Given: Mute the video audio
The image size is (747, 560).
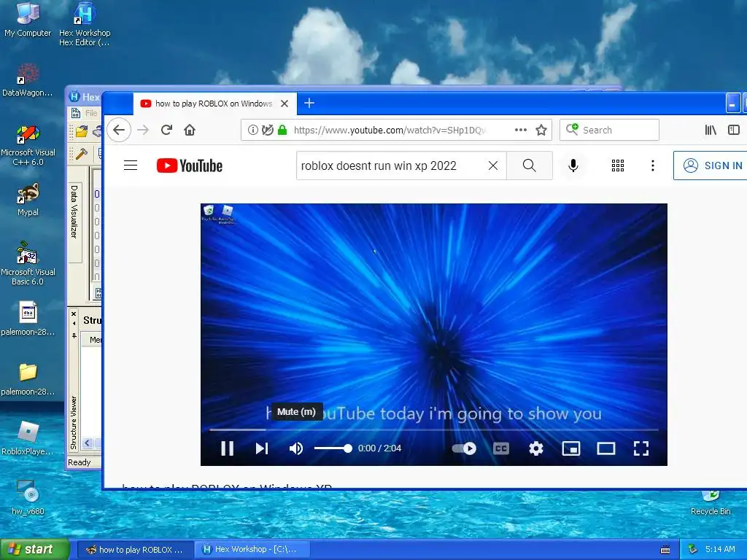Looking at the screenshot, I should pos(296,448).
